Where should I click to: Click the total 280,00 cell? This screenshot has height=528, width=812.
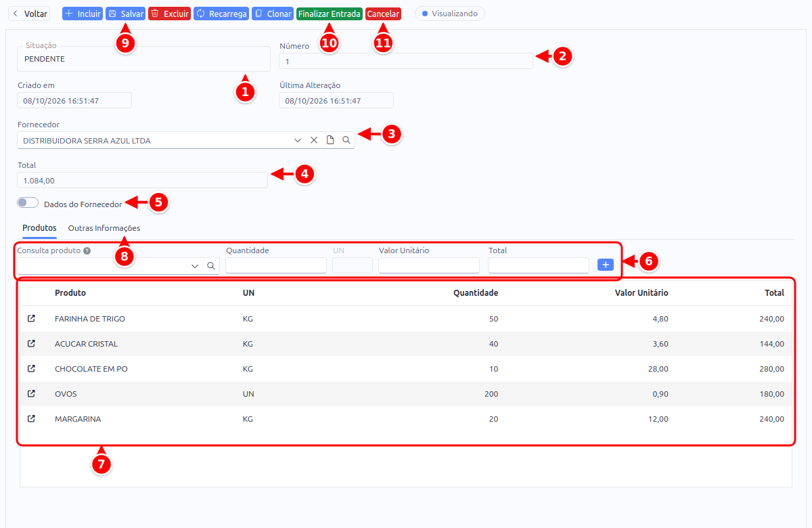pos(772,368)
